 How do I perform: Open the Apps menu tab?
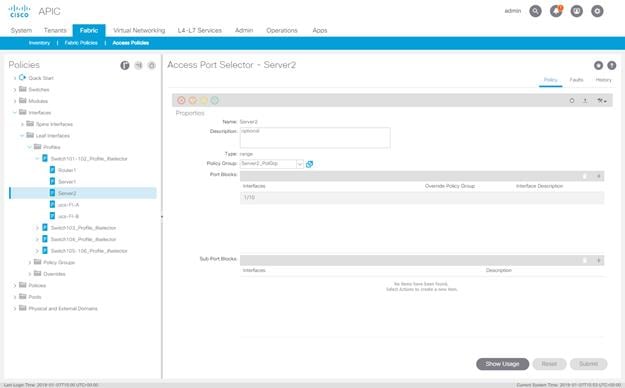click(x=320, y=30)
